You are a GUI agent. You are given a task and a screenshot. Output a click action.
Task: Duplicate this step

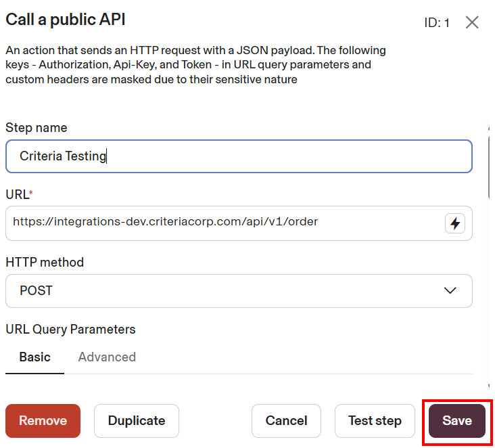(x=136, y=421)
